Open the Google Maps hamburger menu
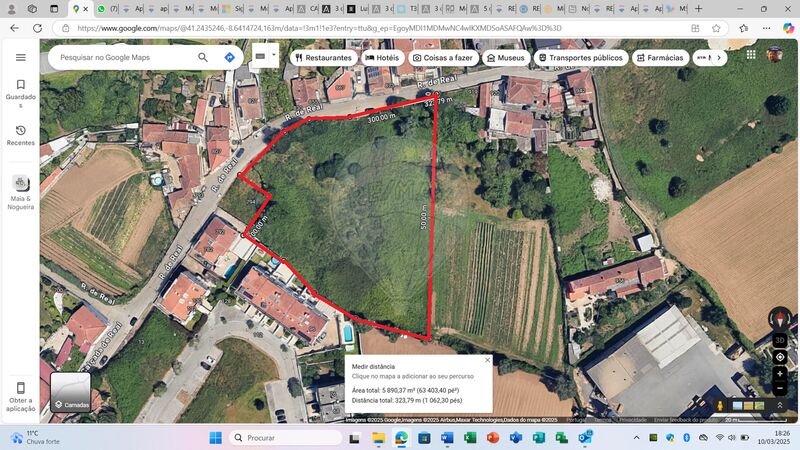 coord(20,58)
